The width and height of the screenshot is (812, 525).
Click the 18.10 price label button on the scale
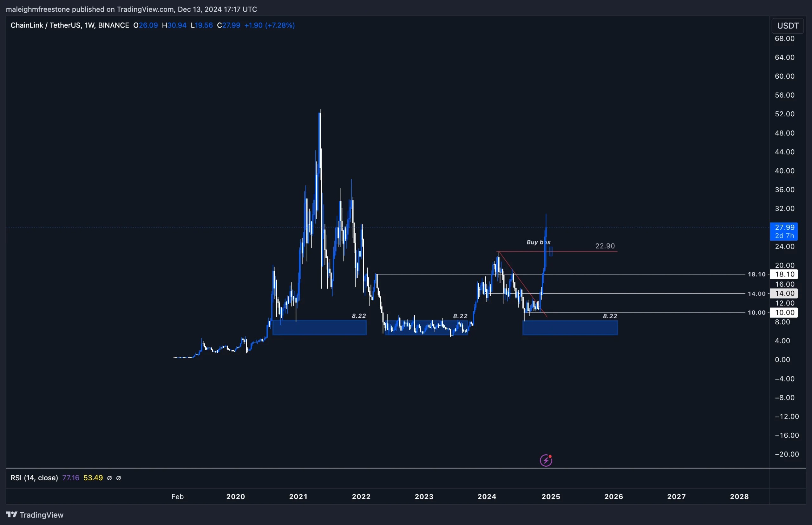coord(784,274)
